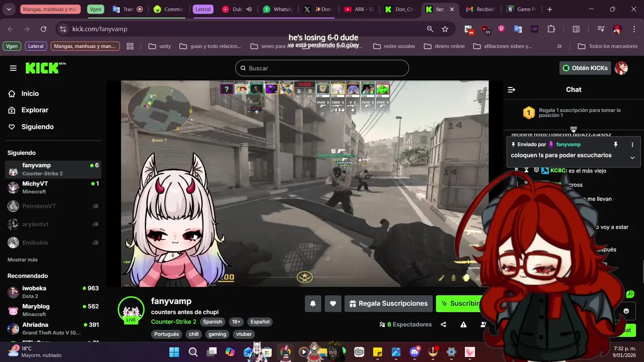Select fanyvamp channel in following list

pos(53,169)
